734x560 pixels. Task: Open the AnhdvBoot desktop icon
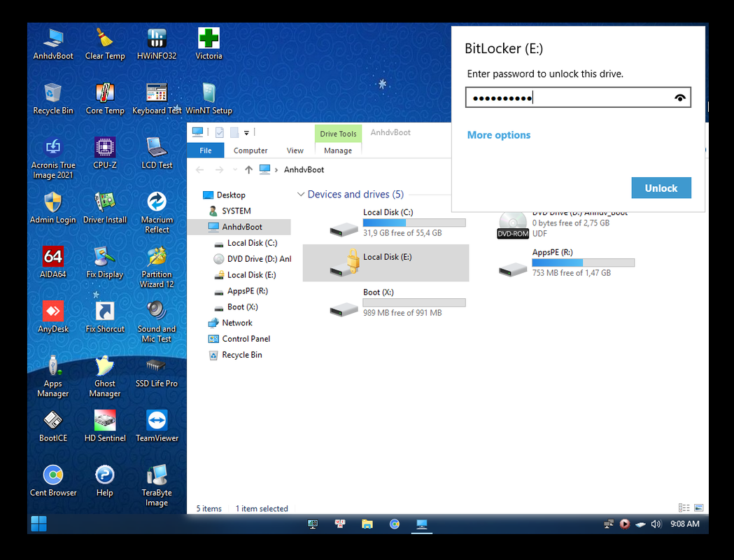pyautogui.click(x=53, y=45)
